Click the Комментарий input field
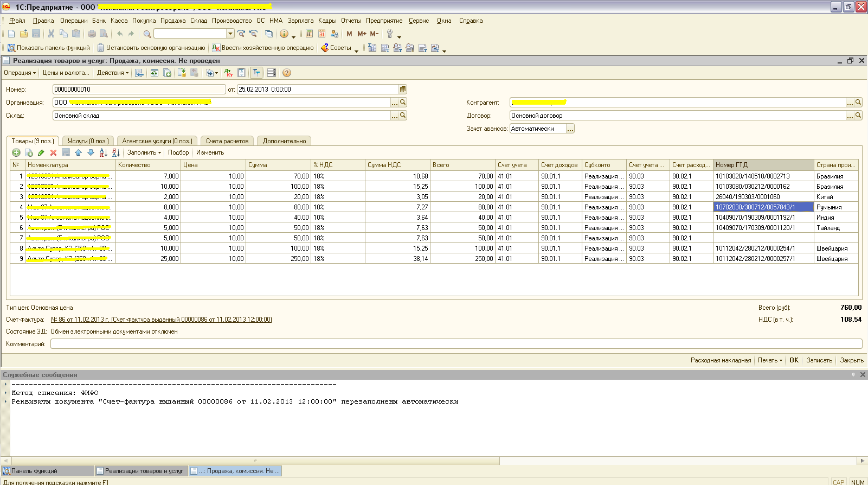Image resolution: width=868 pixels, height=485 pixels. tap(456, 344)
